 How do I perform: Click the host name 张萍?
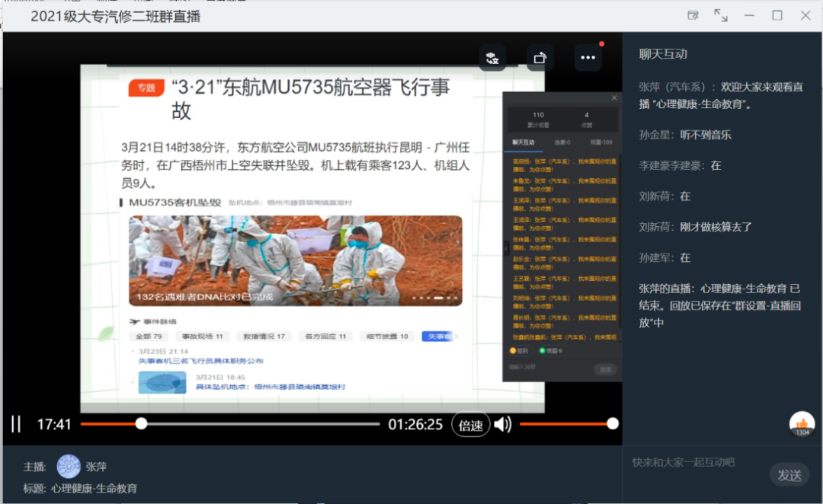pos(96,467)
